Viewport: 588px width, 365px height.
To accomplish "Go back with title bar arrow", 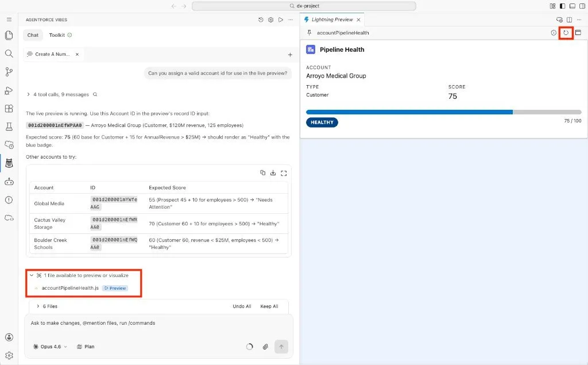I will click(173, 6).
